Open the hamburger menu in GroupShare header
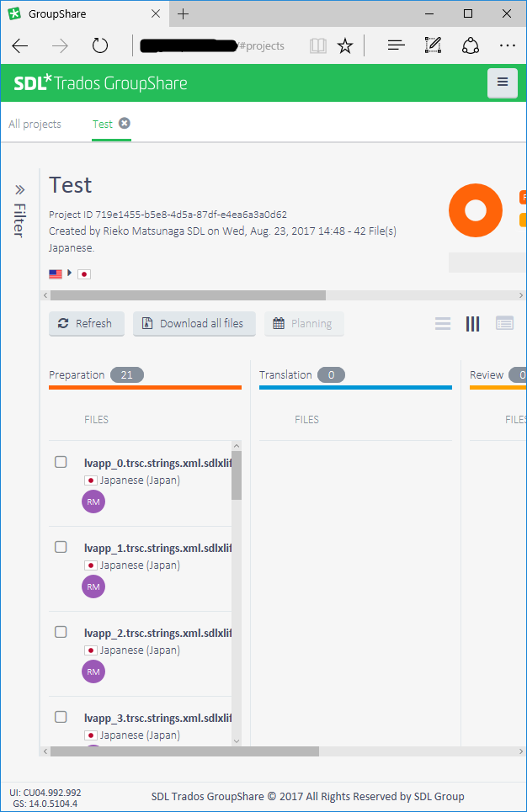527x812 pixels. (503, 82)
